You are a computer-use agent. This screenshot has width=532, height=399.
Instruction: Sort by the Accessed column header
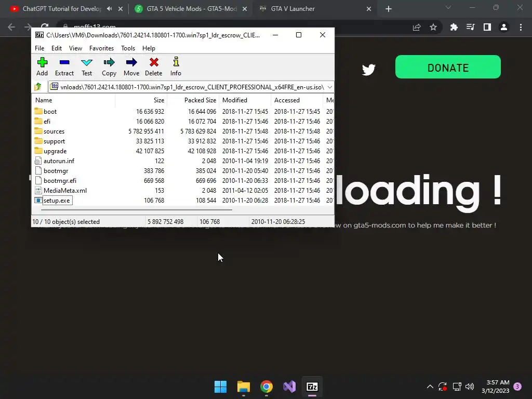click(x=297, y=100)
